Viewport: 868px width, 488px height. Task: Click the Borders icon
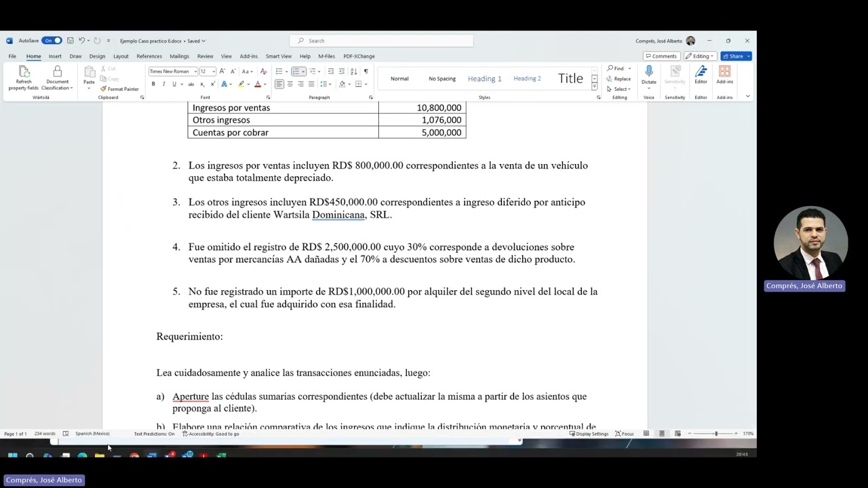pos(358,84)
